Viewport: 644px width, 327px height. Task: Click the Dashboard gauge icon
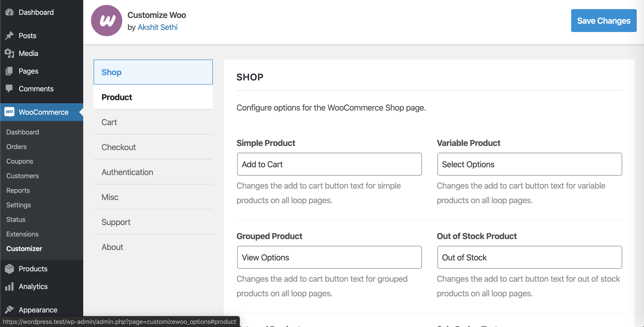[x=9, y=12]
